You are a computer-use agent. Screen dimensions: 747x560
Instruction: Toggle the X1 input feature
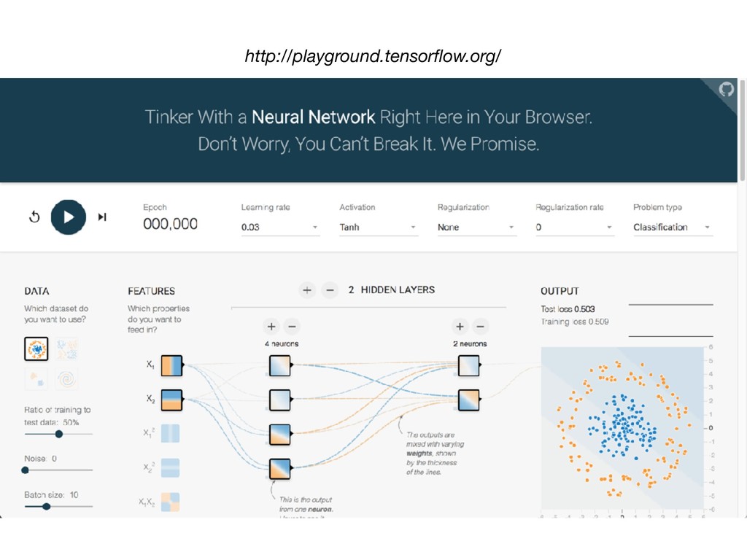171,366
